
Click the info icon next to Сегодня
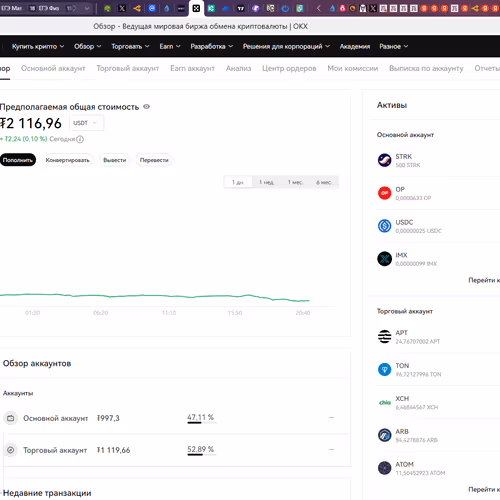pos(80,139)
